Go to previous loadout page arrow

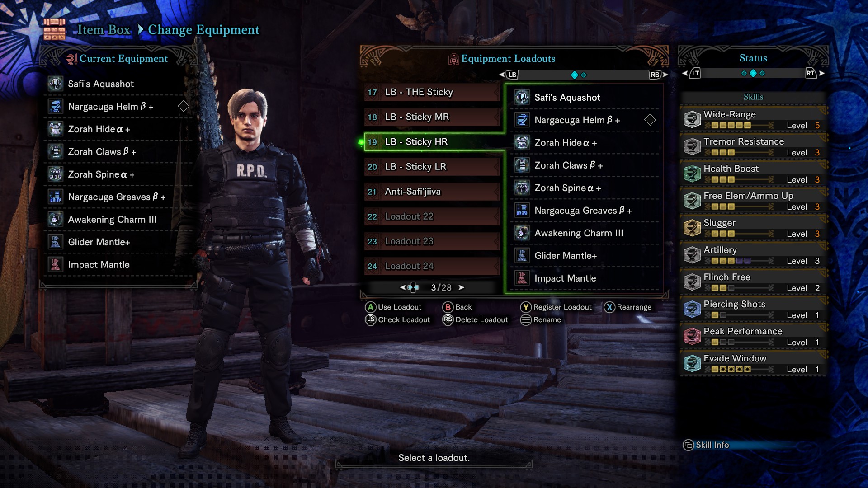click(x=403, y=287)
